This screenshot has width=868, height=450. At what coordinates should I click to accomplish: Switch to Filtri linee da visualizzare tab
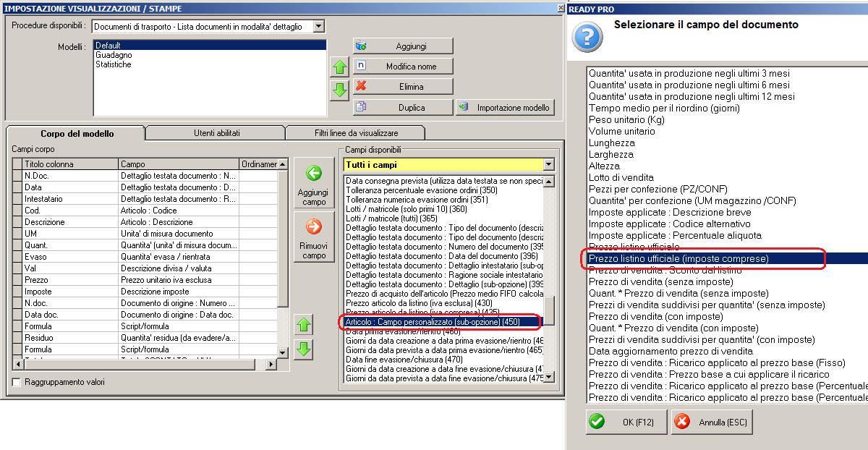tap(355, 133)
